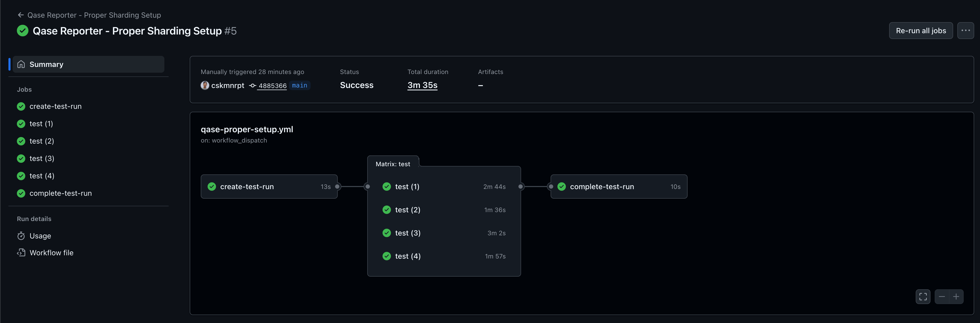Click the Matrix: test tab label
The image size is (980, 323).
tap(393, 164)
